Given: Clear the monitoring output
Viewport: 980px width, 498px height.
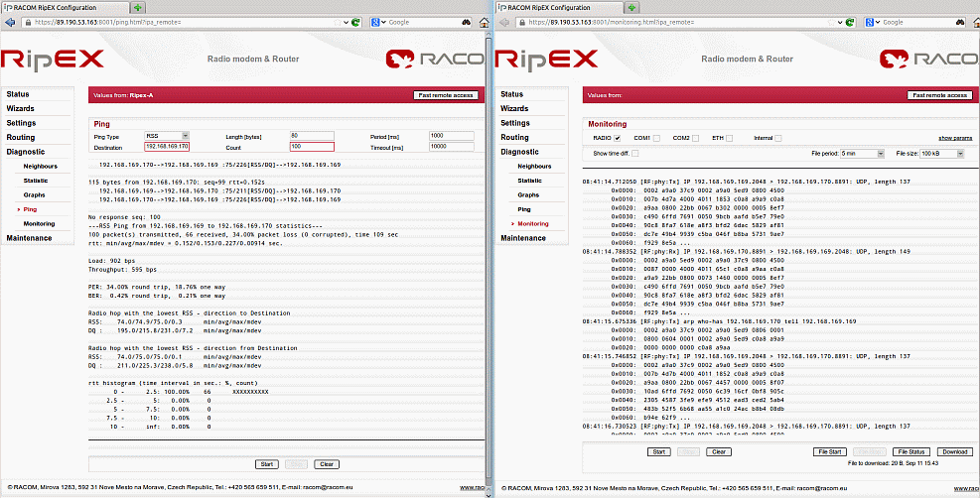Looking at the screenshot, I should 719,451.
